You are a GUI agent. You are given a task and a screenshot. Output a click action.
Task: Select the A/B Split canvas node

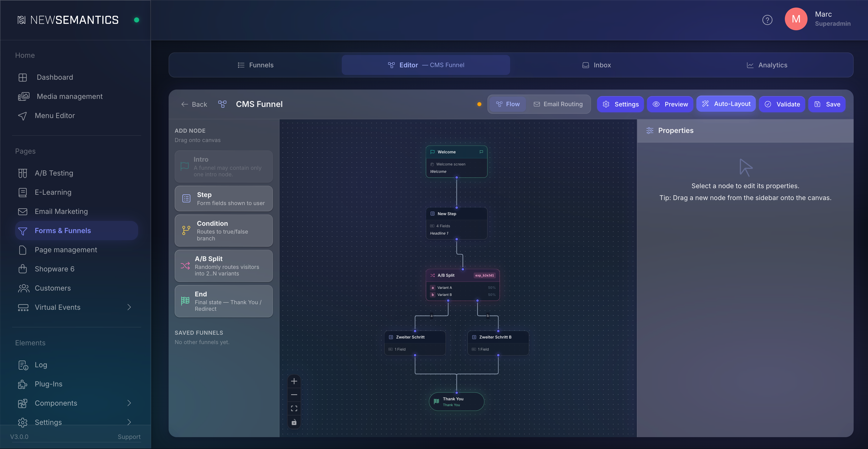(x=463, y=285)
